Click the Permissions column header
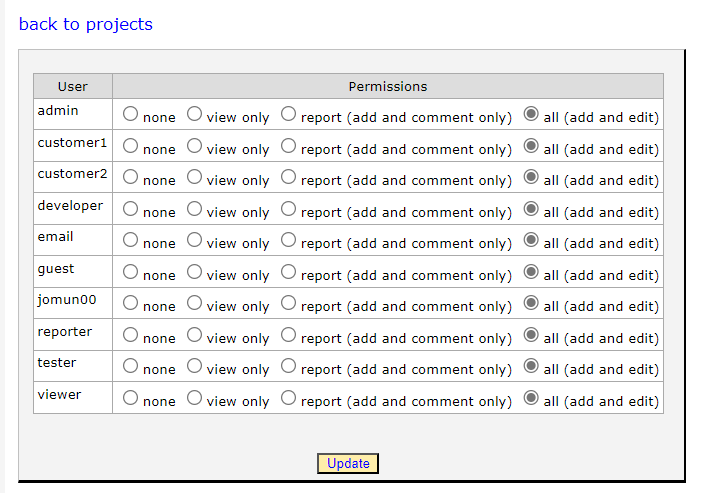This screenshot has height=498, width=703. (388, 86)
